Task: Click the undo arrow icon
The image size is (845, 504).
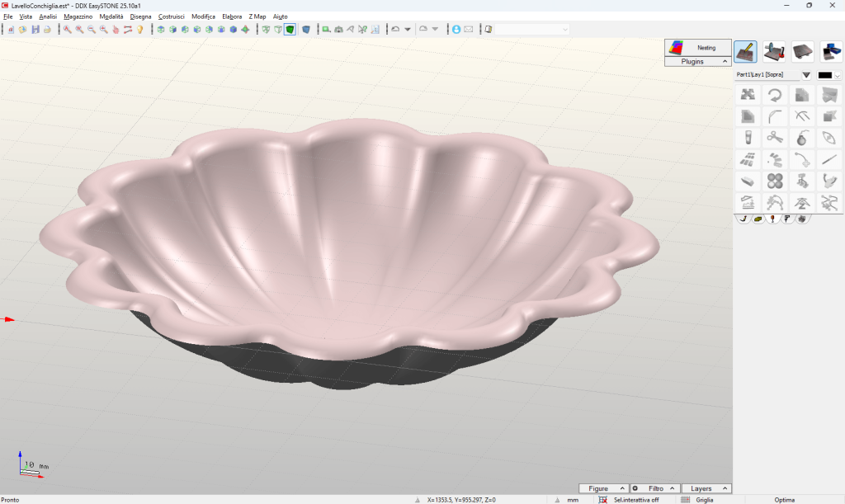Action: click(x=395, y=30)
